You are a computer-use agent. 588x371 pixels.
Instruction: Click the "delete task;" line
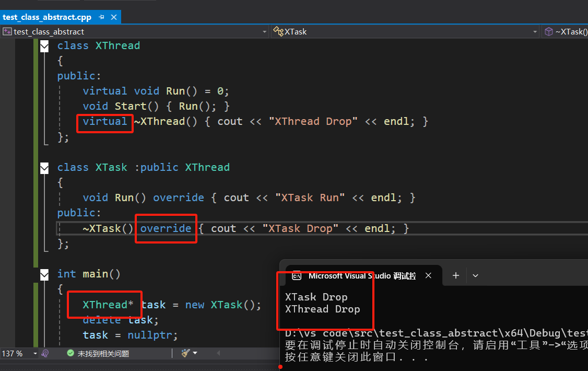(x=121, y=320)
